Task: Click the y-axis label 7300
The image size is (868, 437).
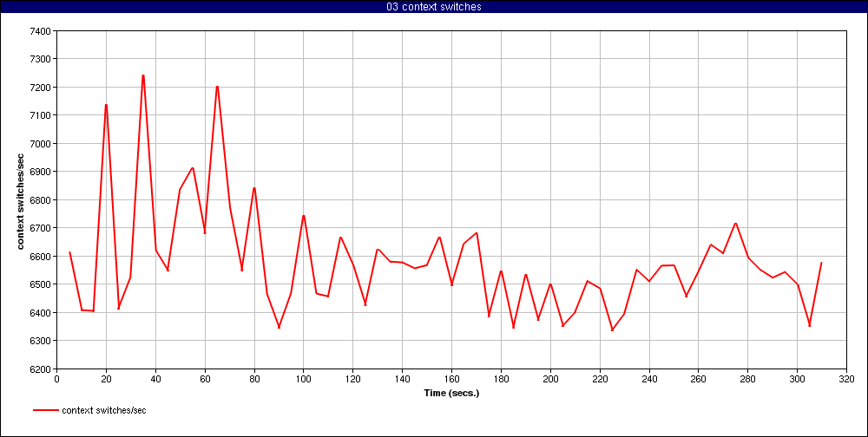Action: click(42, 59)
